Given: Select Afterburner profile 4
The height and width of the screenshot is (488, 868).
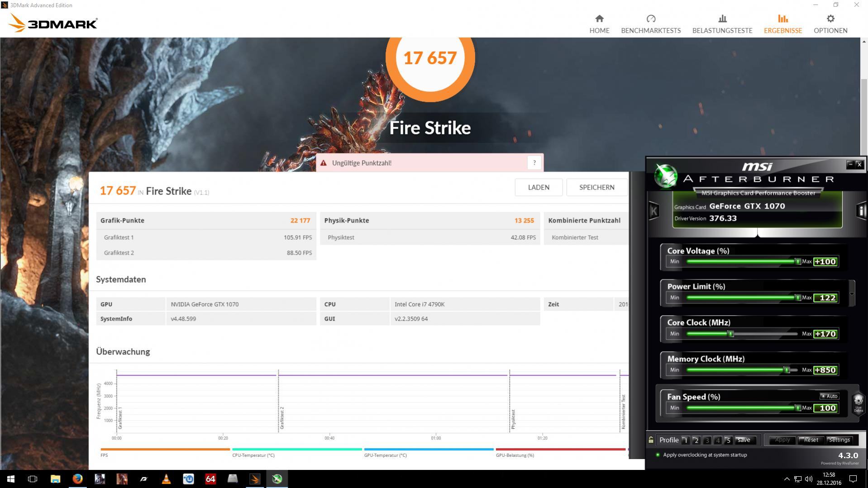Looking at the screenshot, I should tap(717, 440).
